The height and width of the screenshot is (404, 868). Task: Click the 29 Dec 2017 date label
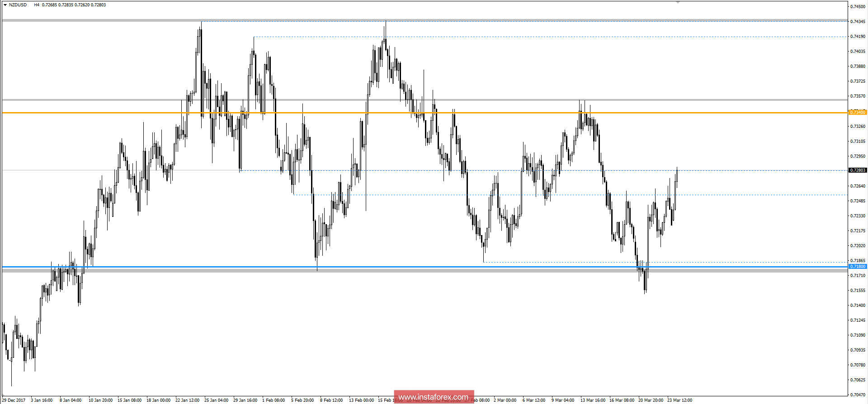point(14,400)
